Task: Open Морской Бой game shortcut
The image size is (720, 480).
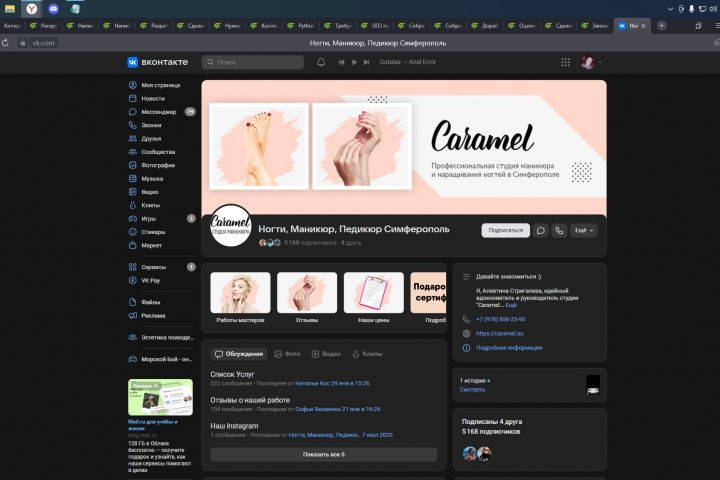Action: pyautogui.click(x=161, y=359)
